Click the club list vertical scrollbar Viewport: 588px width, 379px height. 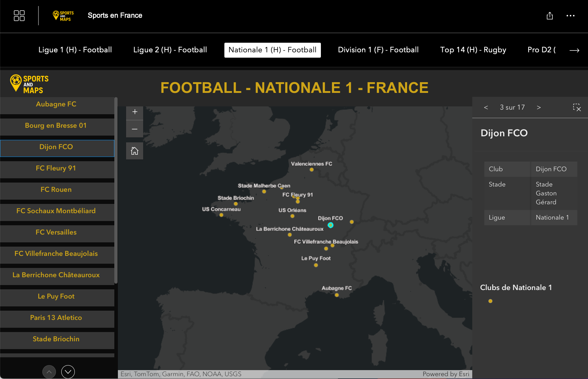coord(116,190)
